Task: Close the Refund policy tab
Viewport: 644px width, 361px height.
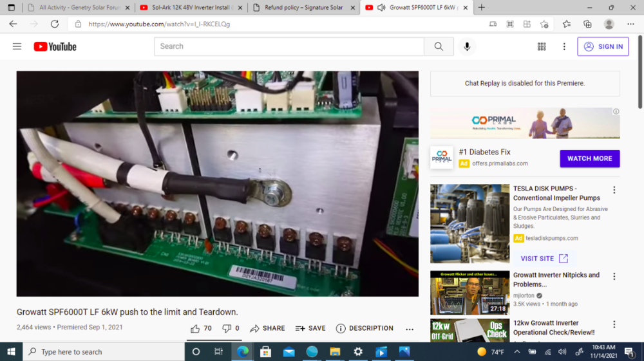Action: [352, 7]
